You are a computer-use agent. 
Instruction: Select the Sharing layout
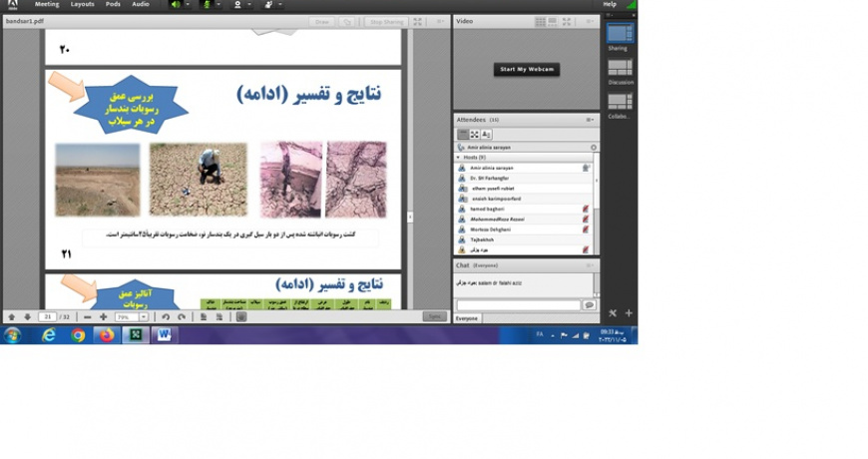tap(620, 33)
